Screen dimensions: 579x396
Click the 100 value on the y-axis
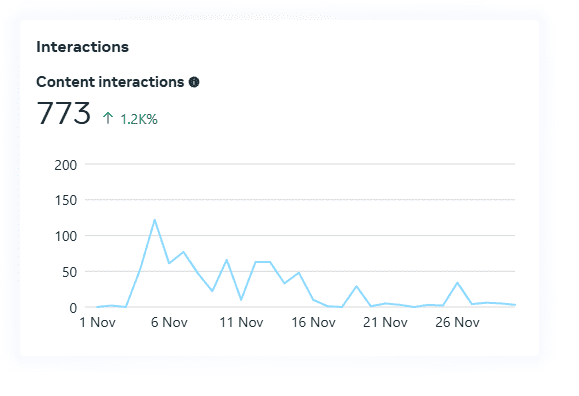pos(66,236)
